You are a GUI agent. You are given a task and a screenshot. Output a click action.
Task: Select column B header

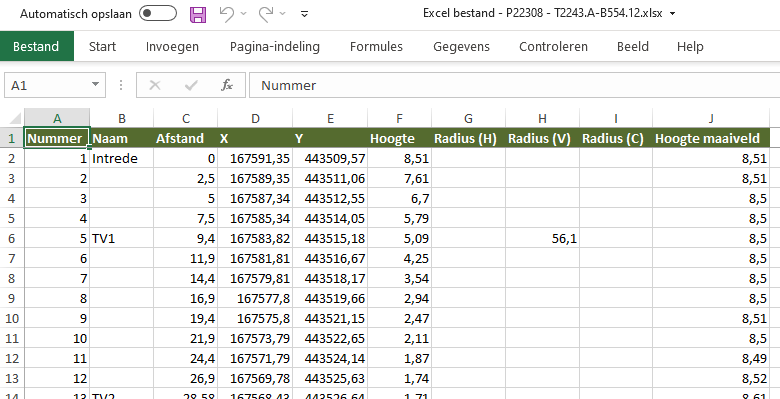pyautogui.click(x=122, y=118)
